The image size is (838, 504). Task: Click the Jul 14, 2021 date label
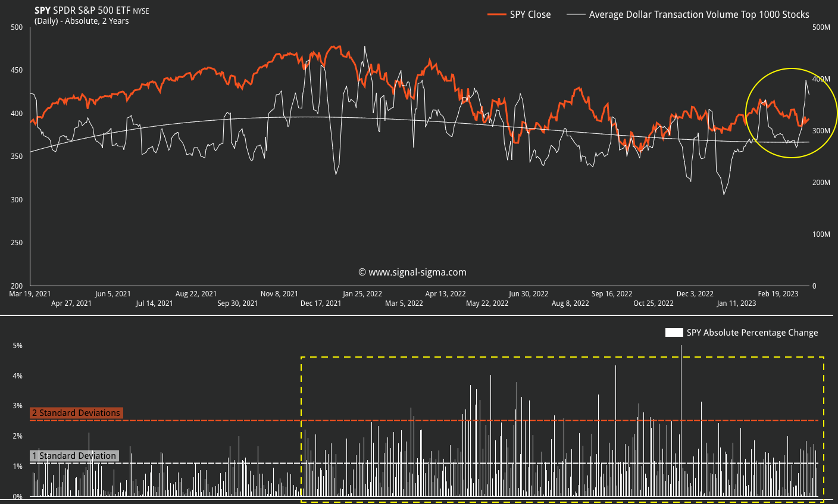154,303
